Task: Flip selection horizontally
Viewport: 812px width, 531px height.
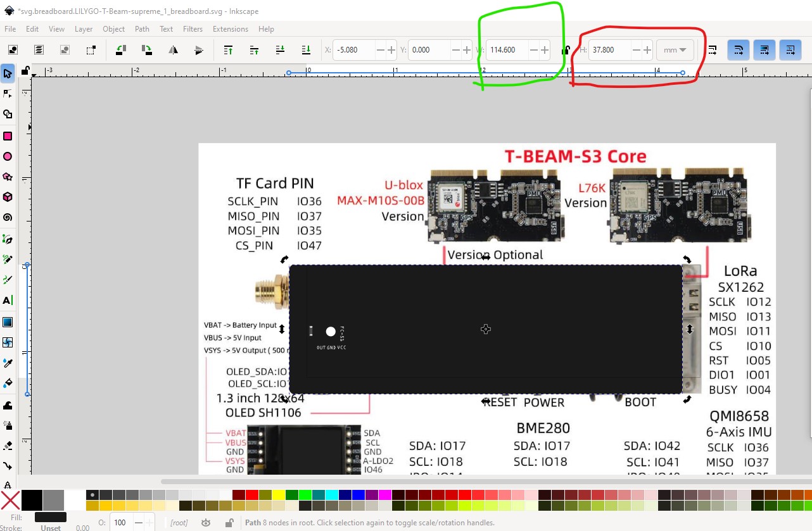Action: tap(172, 49)
